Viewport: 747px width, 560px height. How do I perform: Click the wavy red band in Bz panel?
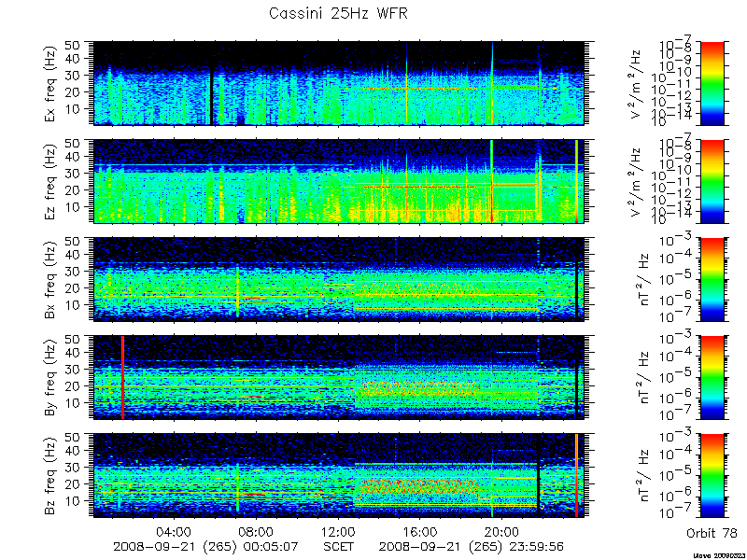tap(416, 486)
